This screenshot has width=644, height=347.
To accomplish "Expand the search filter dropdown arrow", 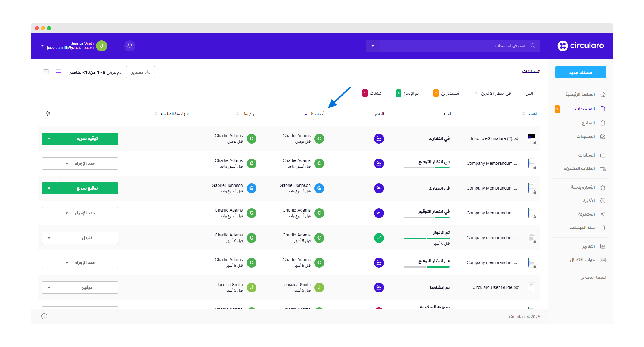I will [373, 46].
